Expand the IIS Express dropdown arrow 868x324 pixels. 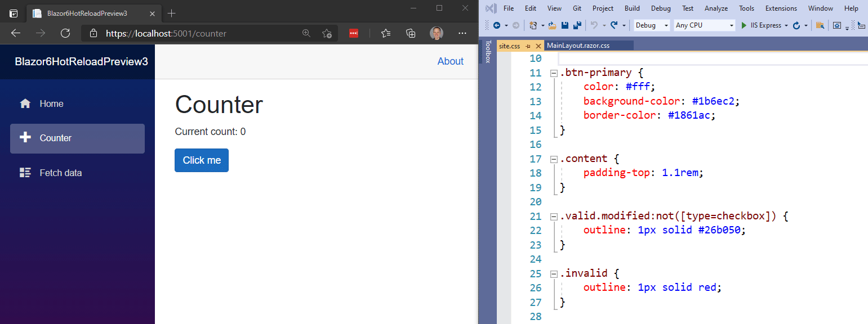[x=786, y=25]
